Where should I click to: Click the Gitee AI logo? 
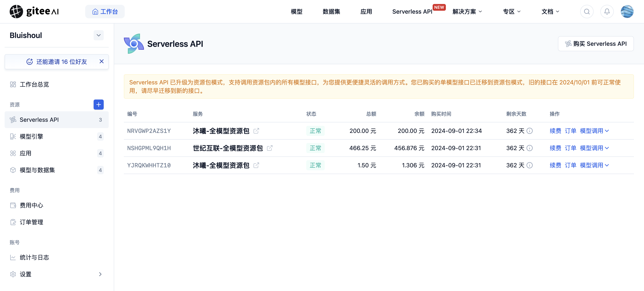tap(34, 12)
